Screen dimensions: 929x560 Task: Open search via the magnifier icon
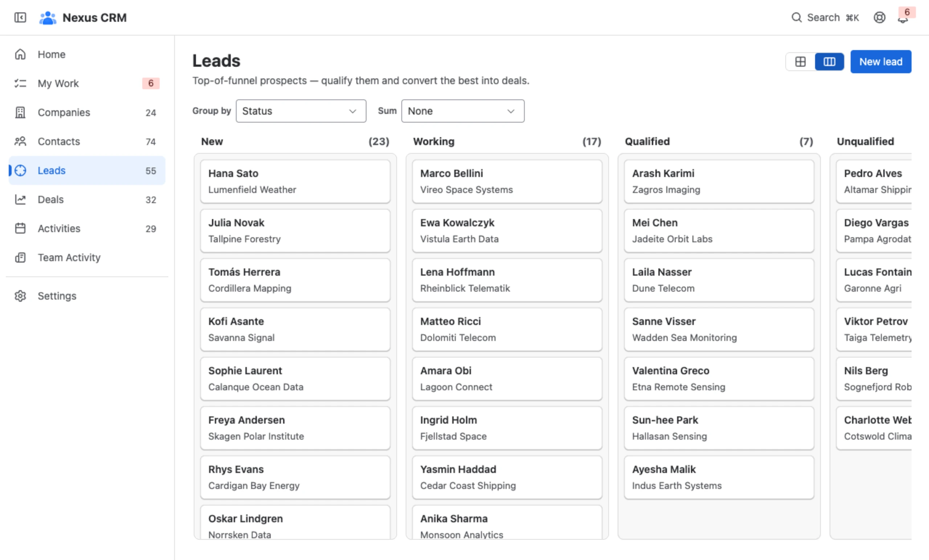click(x=796, y=17)
